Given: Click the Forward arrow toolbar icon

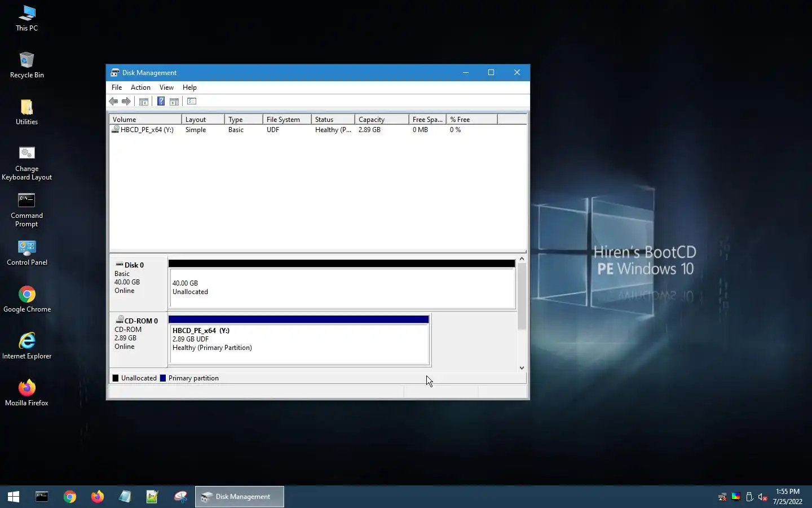Looking at the screenshot, I should [126, 101].
